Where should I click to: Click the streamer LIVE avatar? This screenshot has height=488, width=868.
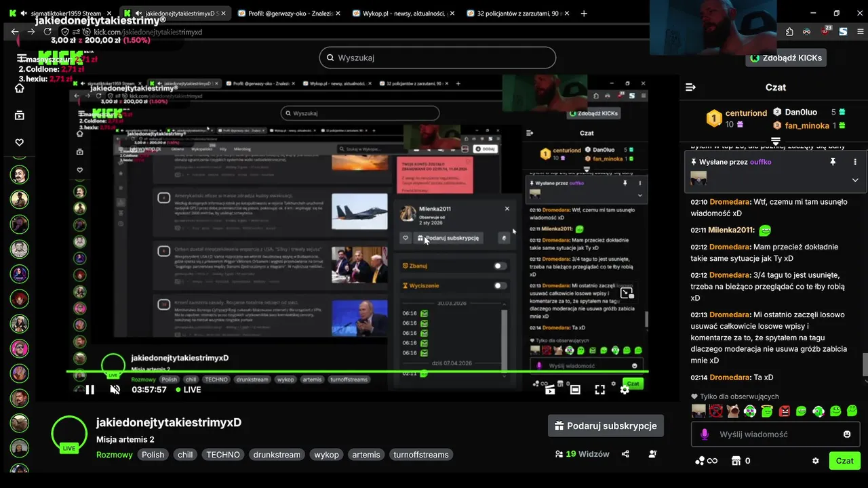[x=69, y=434]
